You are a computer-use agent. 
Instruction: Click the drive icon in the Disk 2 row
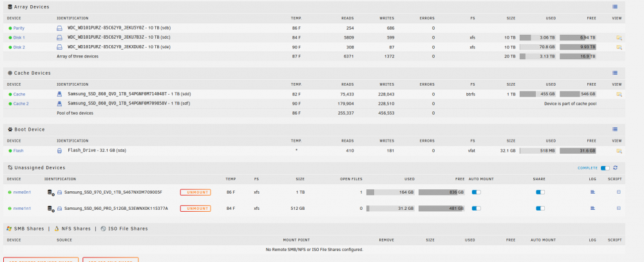(x=59, y=47)
